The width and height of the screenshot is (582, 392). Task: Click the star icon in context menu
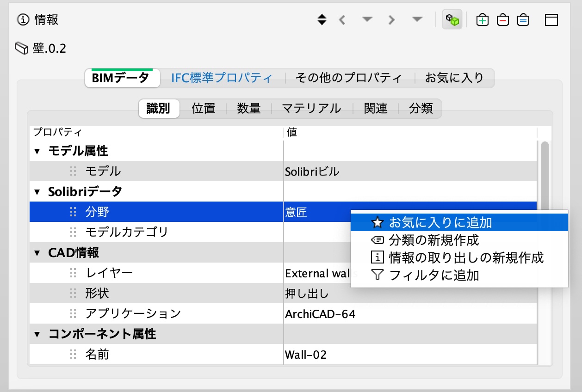(378, 223)
